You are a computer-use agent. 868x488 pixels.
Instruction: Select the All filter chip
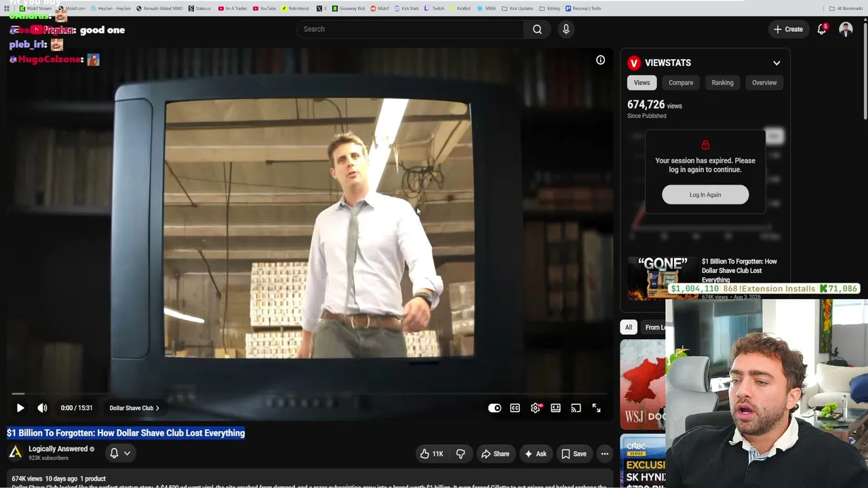point(629,327)
